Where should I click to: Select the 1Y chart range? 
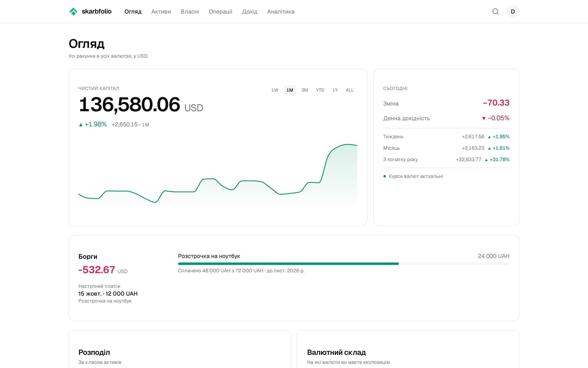point(335,90)
